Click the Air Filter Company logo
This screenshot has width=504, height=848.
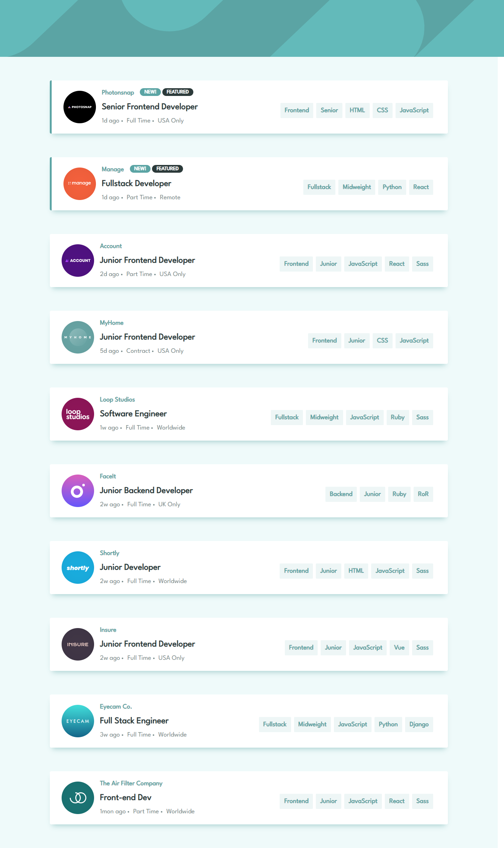pos(78,798)
